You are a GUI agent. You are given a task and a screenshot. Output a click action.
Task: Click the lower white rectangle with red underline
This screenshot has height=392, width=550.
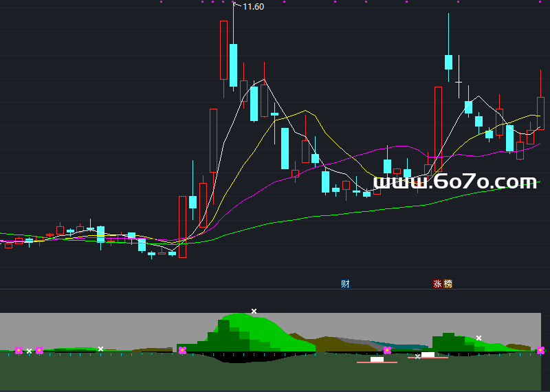377,359
